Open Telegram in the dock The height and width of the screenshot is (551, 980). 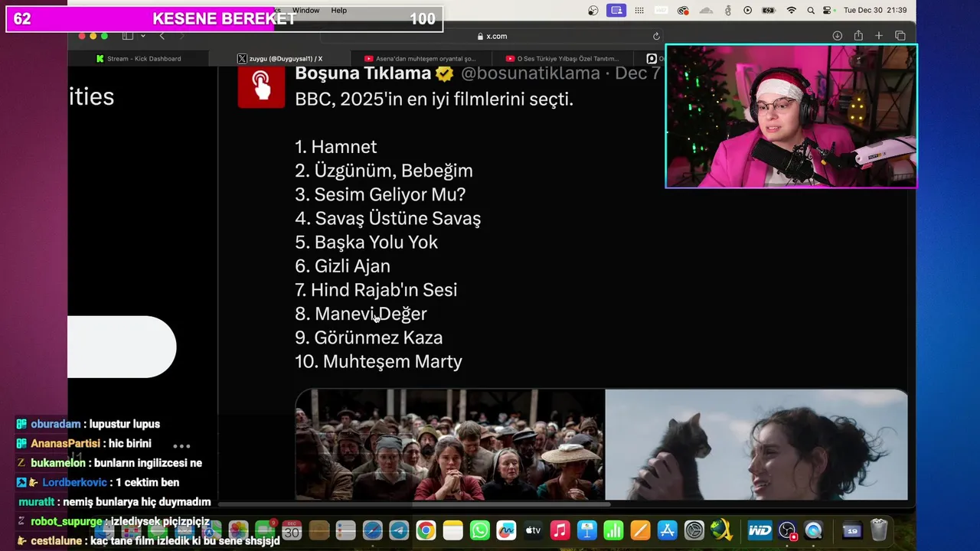[399, 530]
